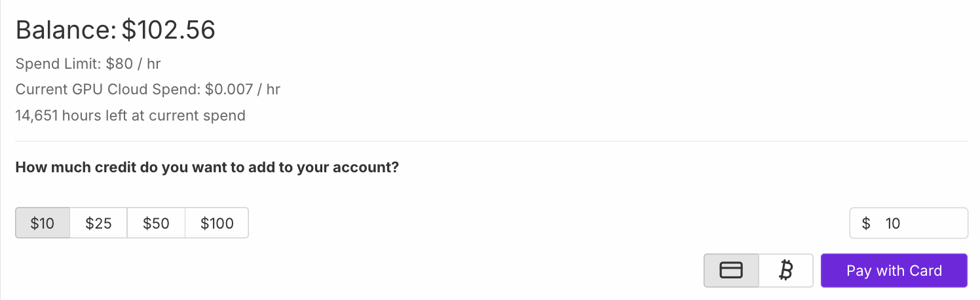This screenshot has height=300, width=980.
Task: Select the credit card payment icon
Action: point(731,271)
